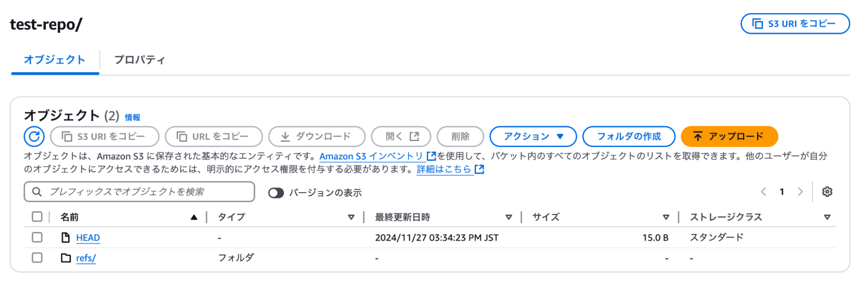Open external link icon beside 詳細はこちら

coord(479,169)
